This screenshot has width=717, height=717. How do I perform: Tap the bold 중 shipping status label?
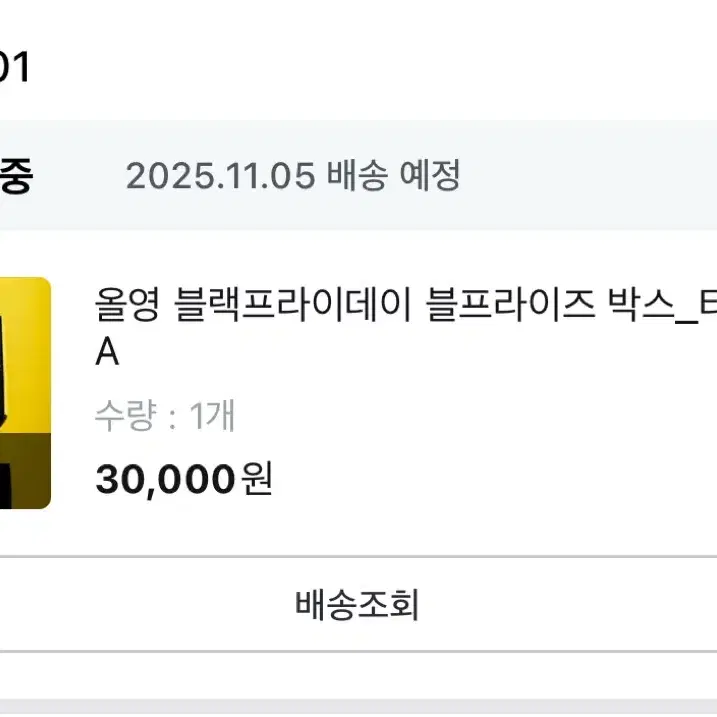tap(16, 176)
